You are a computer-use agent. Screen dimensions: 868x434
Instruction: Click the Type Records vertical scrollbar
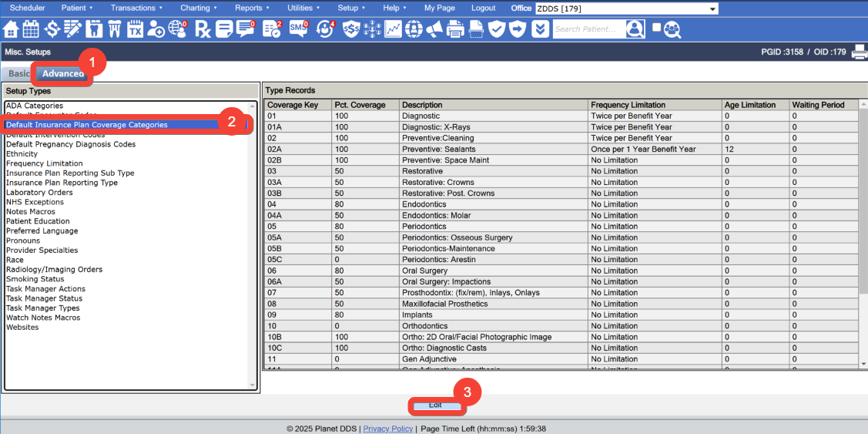(x=863, y=233)
